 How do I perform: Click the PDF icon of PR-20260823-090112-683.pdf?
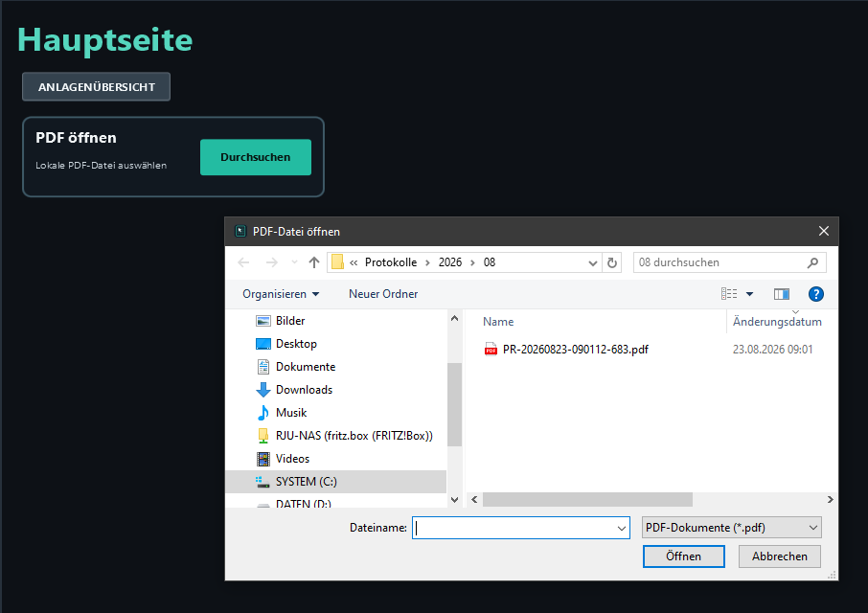tap(491, 349)
